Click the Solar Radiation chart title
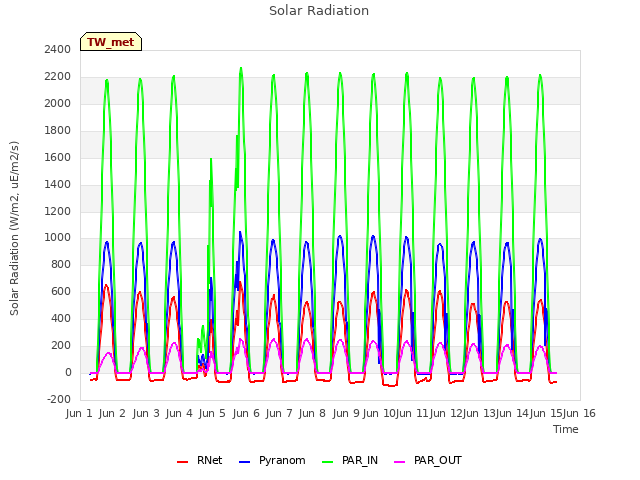This screenshot has width=640, height=480. coord(319,11)
